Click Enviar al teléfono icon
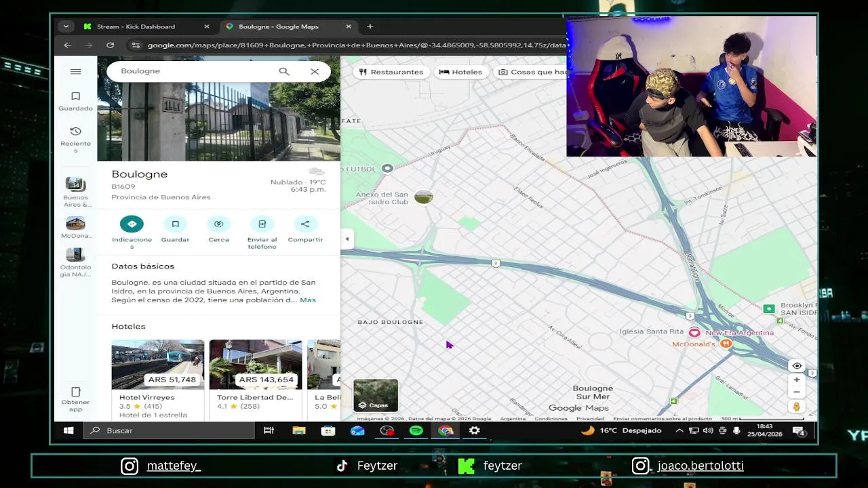Screen dimensions: 868x488 click(x=262, y=224)
